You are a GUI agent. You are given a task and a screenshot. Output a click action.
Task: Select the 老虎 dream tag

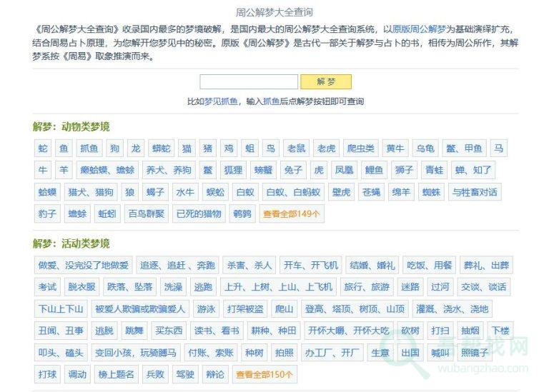[x=326, y=149]
